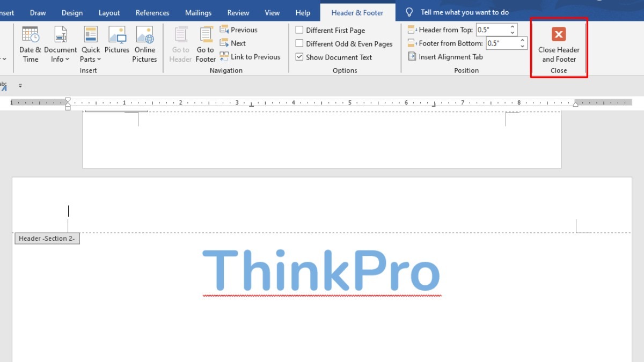Image resolution: width=644 pixels, height=362 pixels.
Task: Click Tell me what you want to do
Action: pyautogui.click(x=465, y=12)
